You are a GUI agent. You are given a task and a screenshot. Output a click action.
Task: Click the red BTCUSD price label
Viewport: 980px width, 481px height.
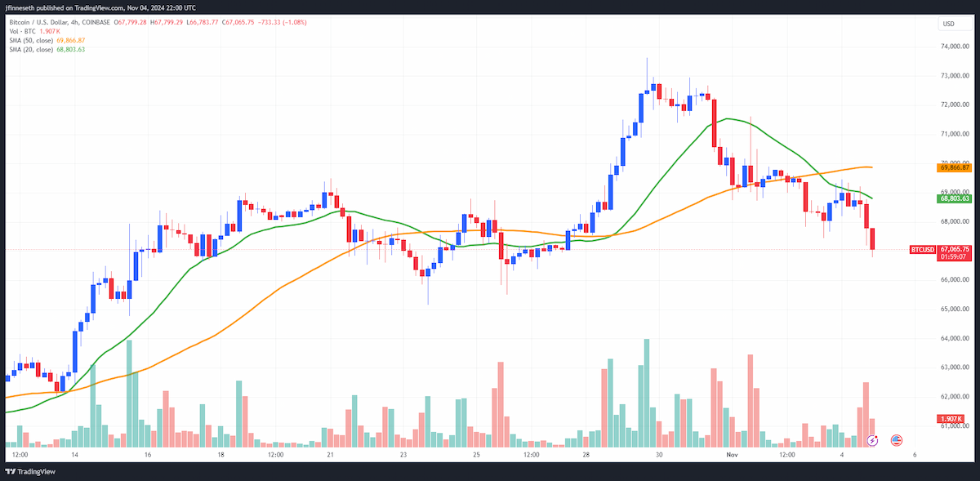pyautogui.click(x=923, y=249)
